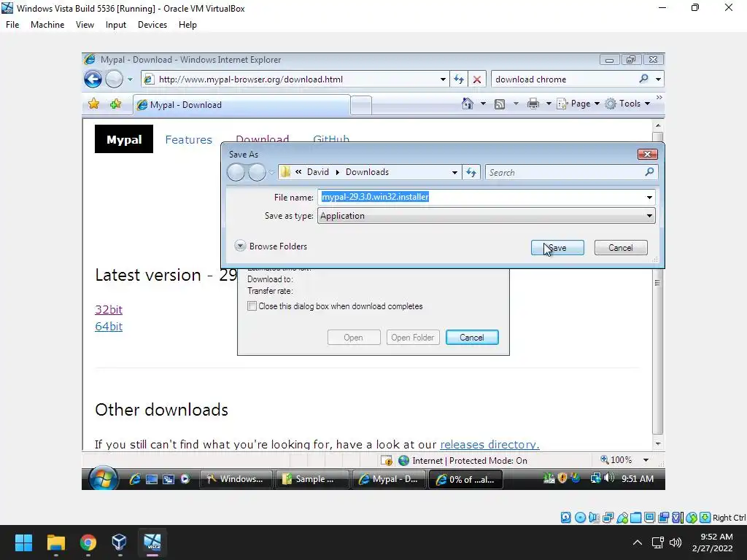Open Favorites Center star icon
The height and width of the screenshot is (560, 747).
tap(94, 104)
